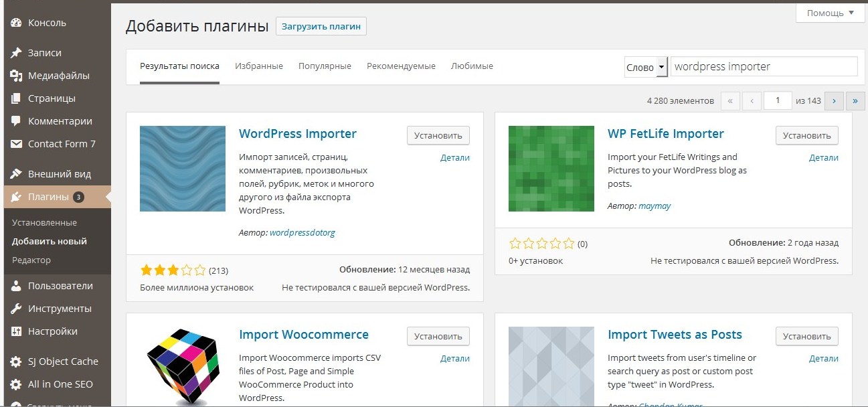This screenshot has width=868, height=407.
Task: Click the Contact Form 7 envelope icon
Action: pos(16,144)
